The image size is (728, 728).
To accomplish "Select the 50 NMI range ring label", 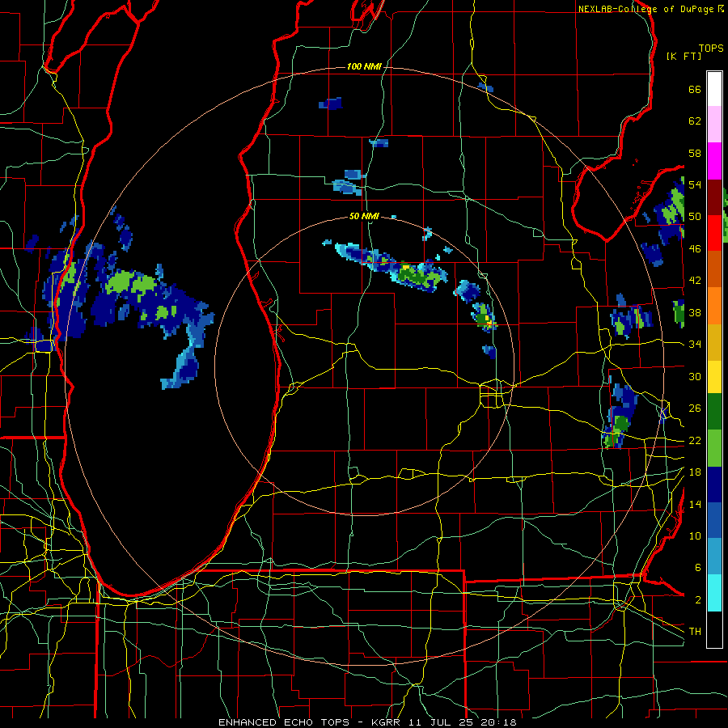I will [x=364, y=216].
